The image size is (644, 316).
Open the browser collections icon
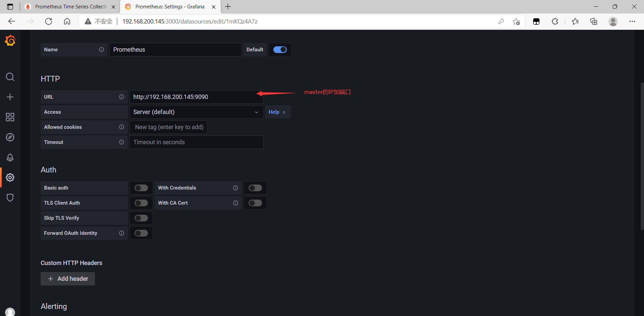[x=594, y=21]
